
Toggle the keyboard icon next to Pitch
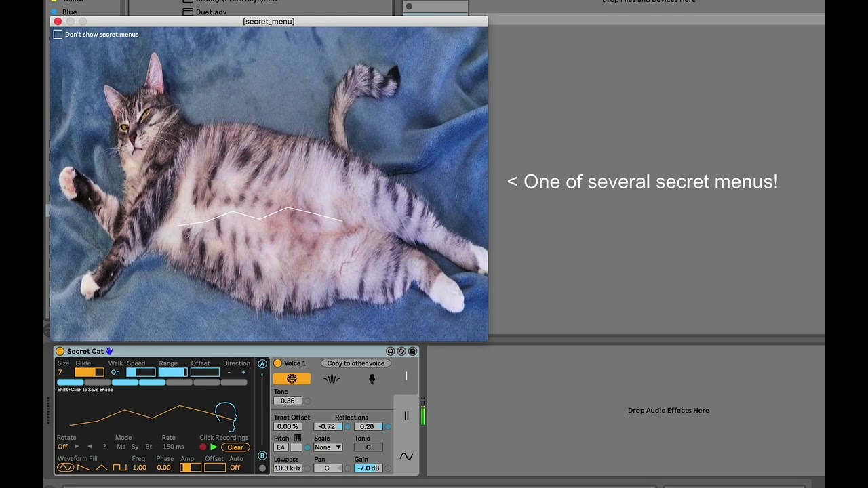click(297, 438)
